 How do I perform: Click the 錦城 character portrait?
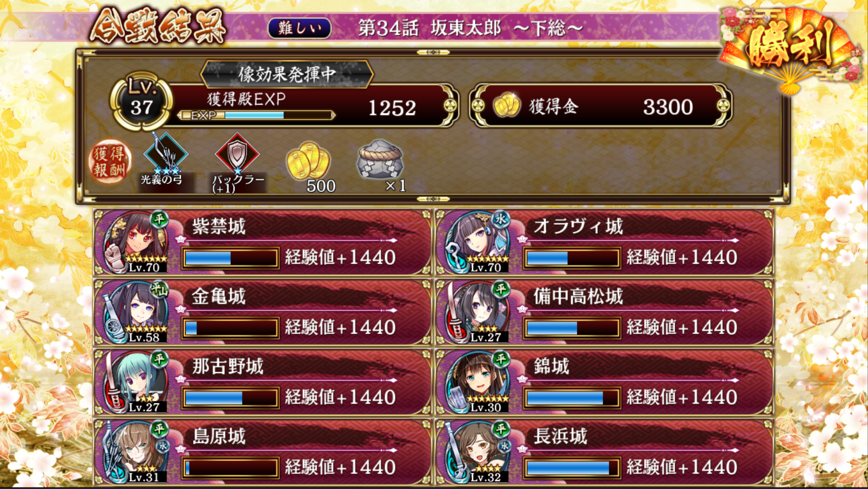477,382
